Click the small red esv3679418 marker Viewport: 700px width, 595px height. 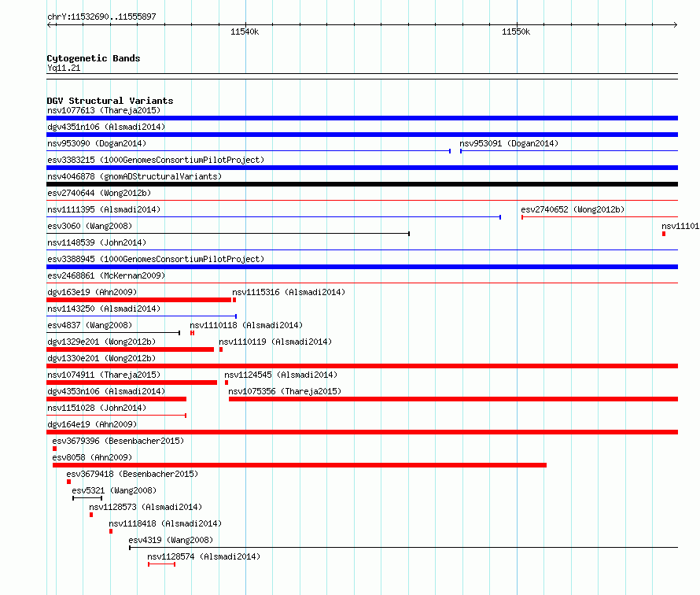pyautogui.click(x=68, y=482)
